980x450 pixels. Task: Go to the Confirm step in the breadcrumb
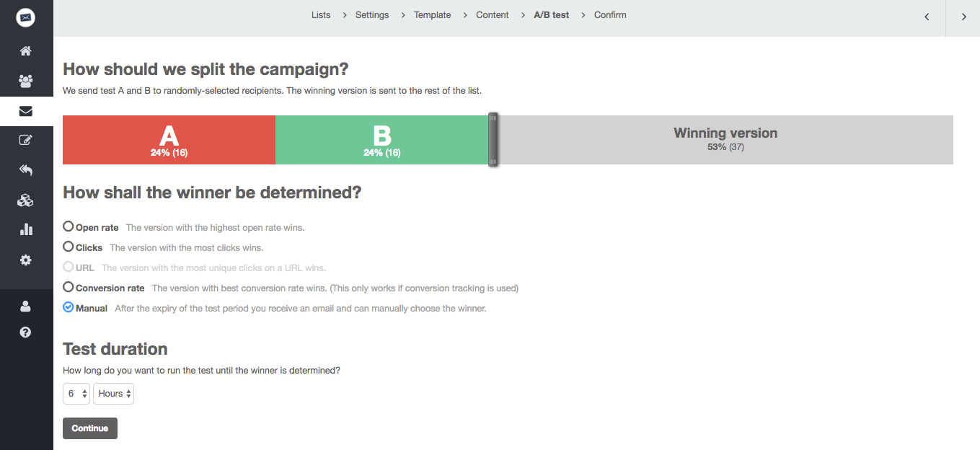tap(610, 15)
